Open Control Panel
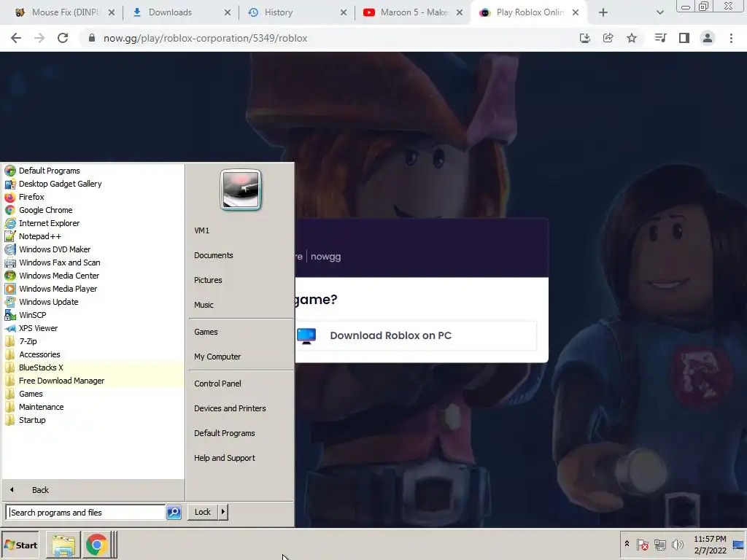 pyautogui.click(x=241, y=384)
